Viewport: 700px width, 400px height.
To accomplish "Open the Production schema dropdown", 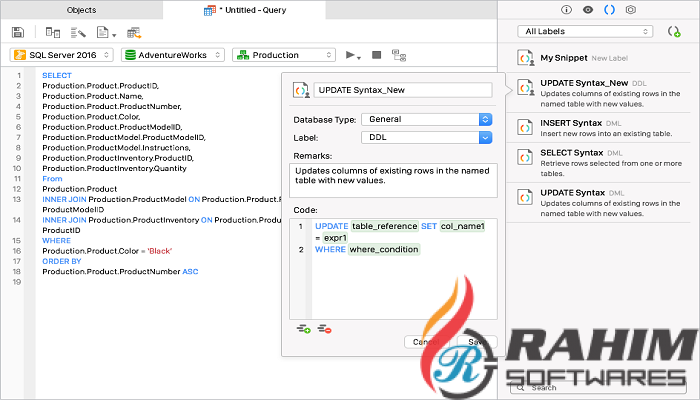I will point(284,55).
